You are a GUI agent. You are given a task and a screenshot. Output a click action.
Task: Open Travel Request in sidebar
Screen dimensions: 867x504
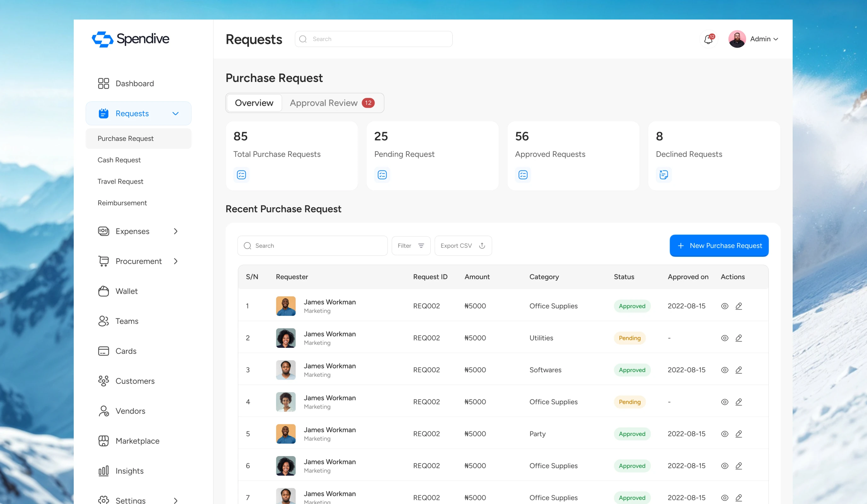coord(120,181)
